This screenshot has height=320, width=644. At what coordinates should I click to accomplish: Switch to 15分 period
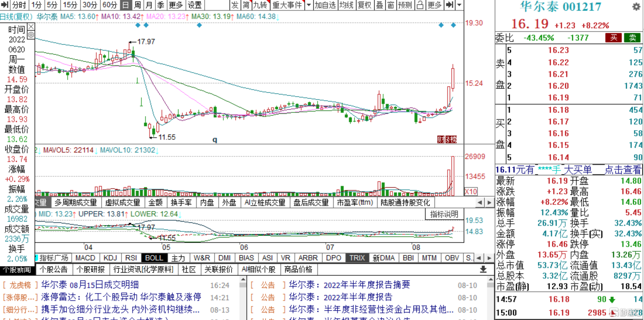pyautogui.click(x=70, y=5)
